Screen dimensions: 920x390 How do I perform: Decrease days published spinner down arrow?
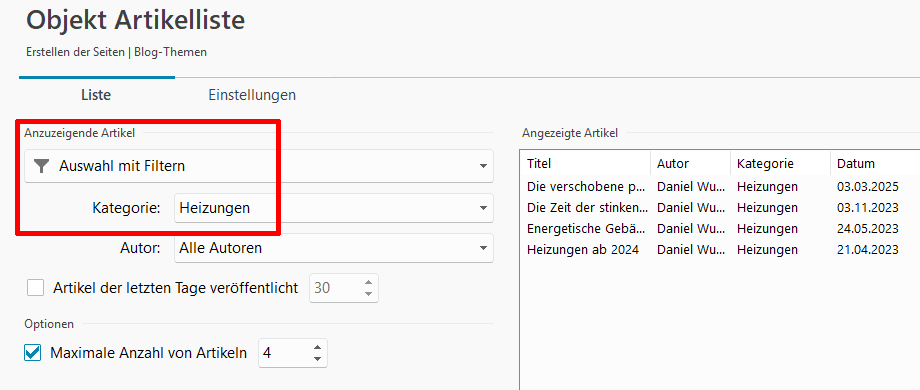tap(368, 293)
